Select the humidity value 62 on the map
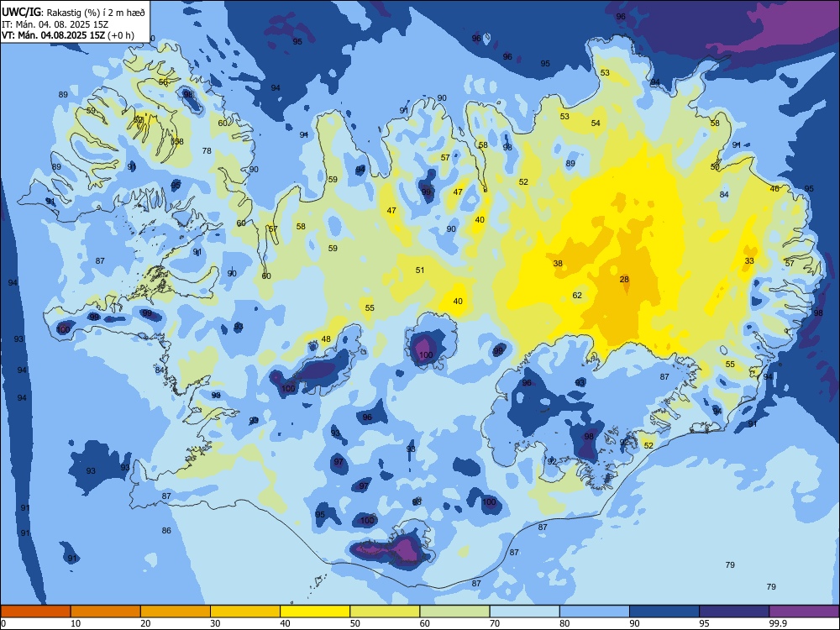840x630 pixels. click(x=577, y=295)
